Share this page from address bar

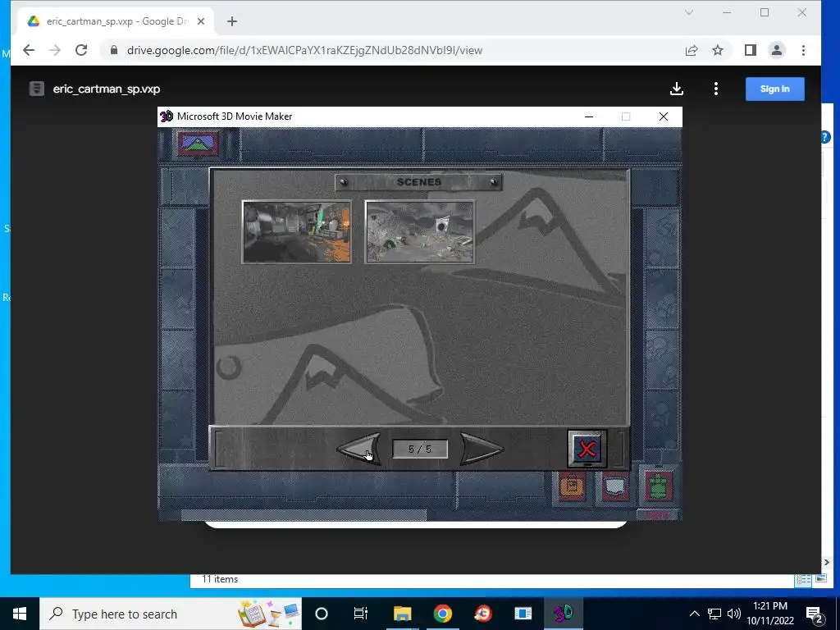(692, 50)
